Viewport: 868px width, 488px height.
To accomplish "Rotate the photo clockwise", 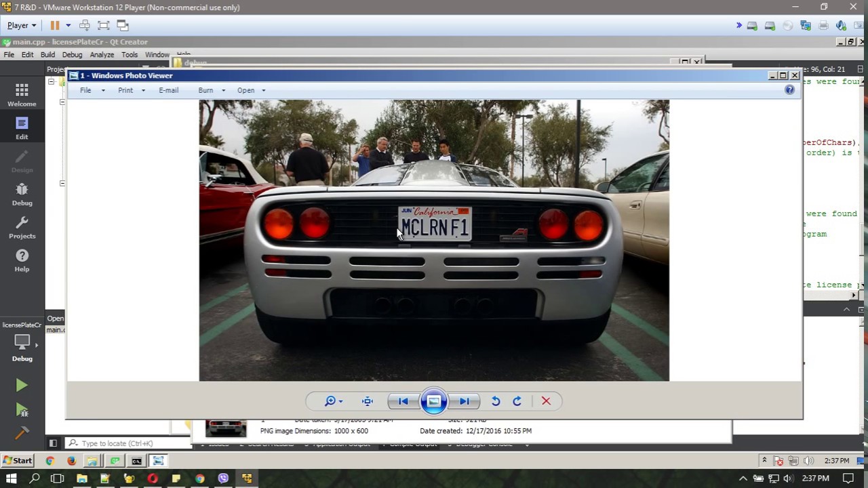I will tap(517, 401).
